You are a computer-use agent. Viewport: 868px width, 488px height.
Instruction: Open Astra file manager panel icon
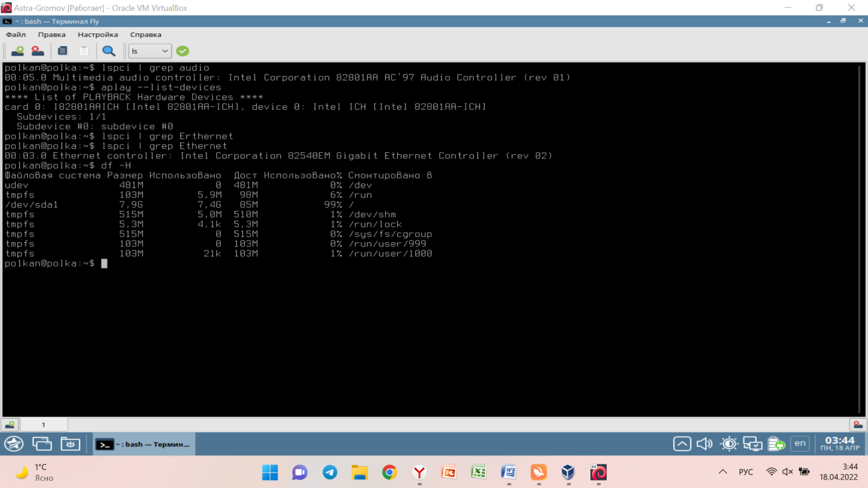pos(70,444)
